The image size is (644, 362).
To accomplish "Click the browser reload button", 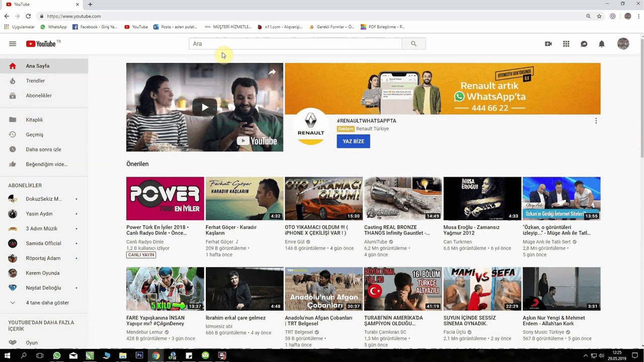I will point(28,16).
